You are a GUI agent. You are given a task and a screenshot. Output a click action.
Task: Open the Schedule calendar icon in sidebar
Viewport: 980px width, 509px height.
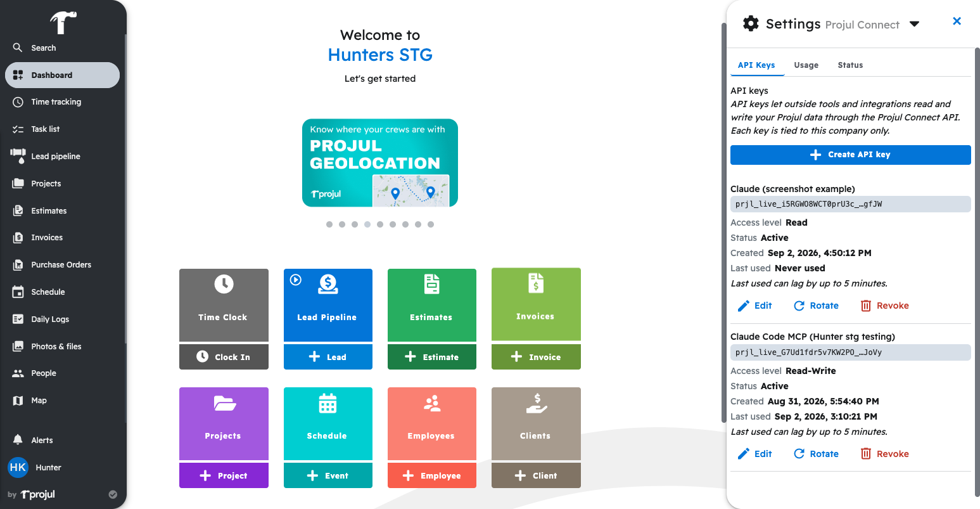[18, 292]
